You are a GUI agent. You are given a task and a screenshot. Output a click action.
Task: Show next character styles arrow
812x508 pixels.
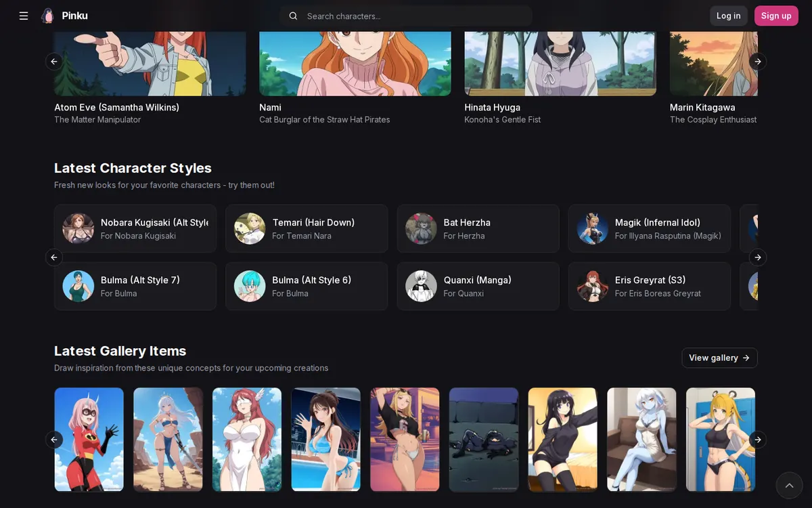point(758,257)
